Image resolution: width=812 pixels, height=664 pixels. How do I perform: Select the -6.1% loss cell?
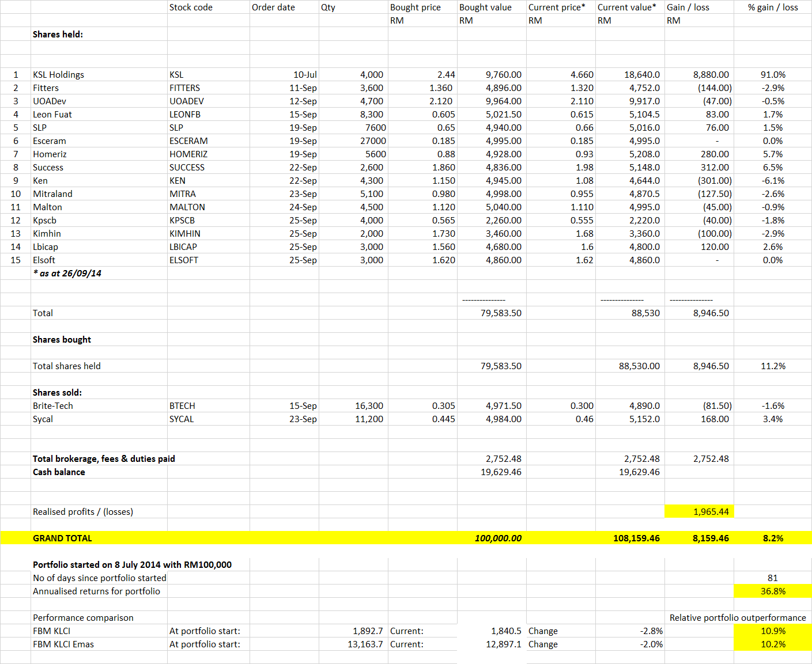point(773,180)
